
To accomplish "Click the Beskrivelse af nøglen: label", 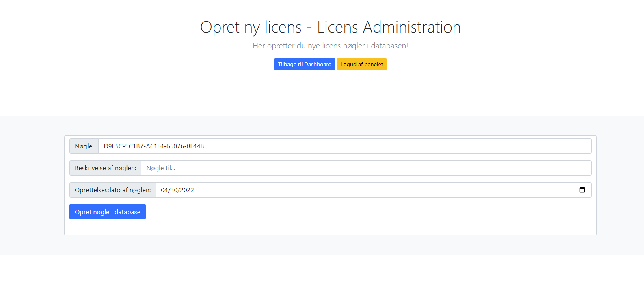I will (106, 168).
